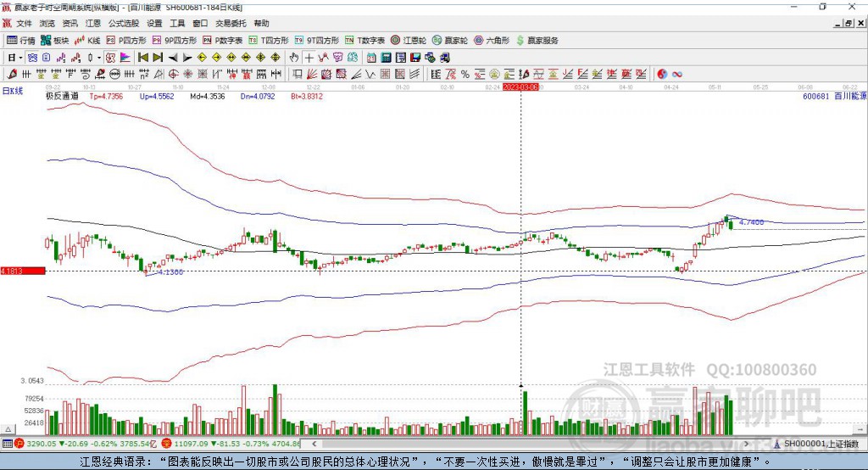Toggle the crosshair cursor tool
The image size is (868, 470).
[x=309, y=58]
